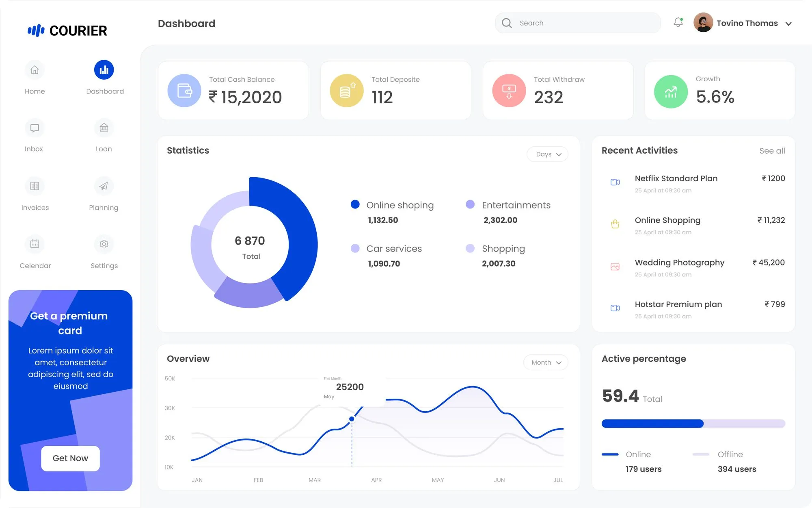Click the Growth chart icon
812x508 pixels.
tap(671, 92)
